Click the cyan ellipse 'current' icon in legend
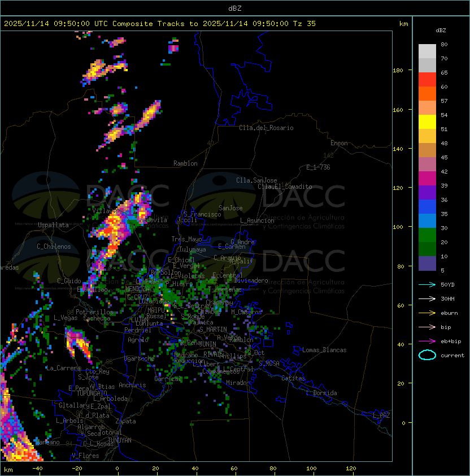 [x=427, y=355]
